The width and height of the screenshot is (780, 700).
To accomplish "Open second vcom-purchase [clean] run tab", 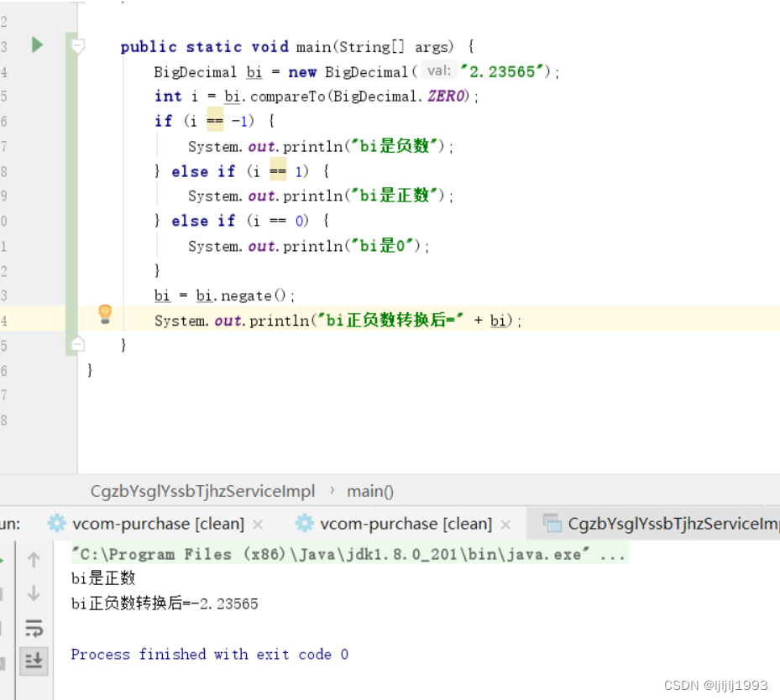I will 406,524.
